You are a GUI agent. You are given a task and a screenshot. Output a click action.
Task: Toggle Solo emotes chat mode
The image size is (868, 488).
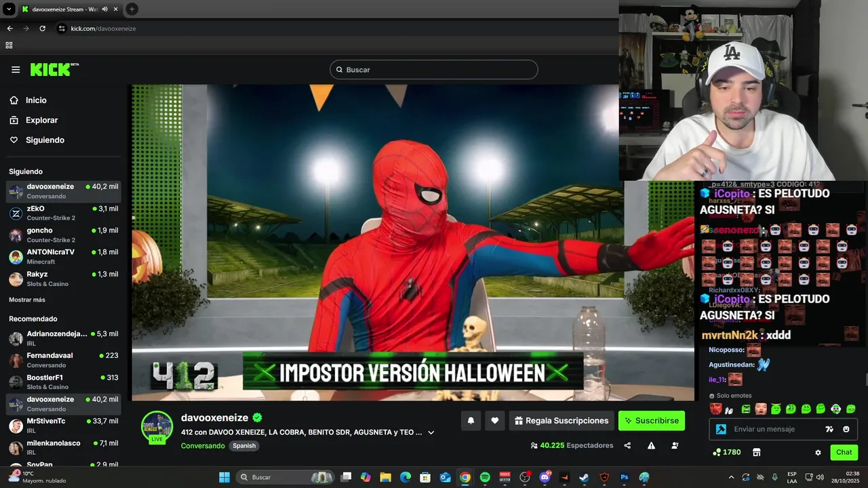[x=730, y=396]
